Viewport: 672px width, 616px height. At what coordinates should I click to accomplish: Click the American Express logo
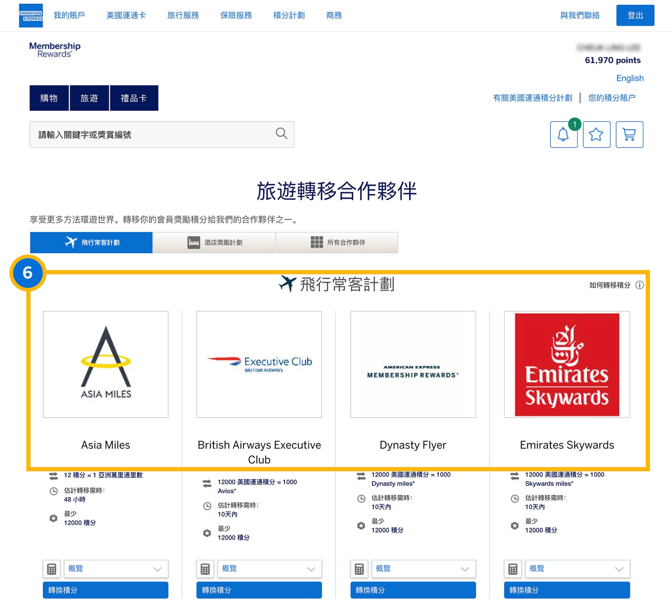tap(31, 15)
